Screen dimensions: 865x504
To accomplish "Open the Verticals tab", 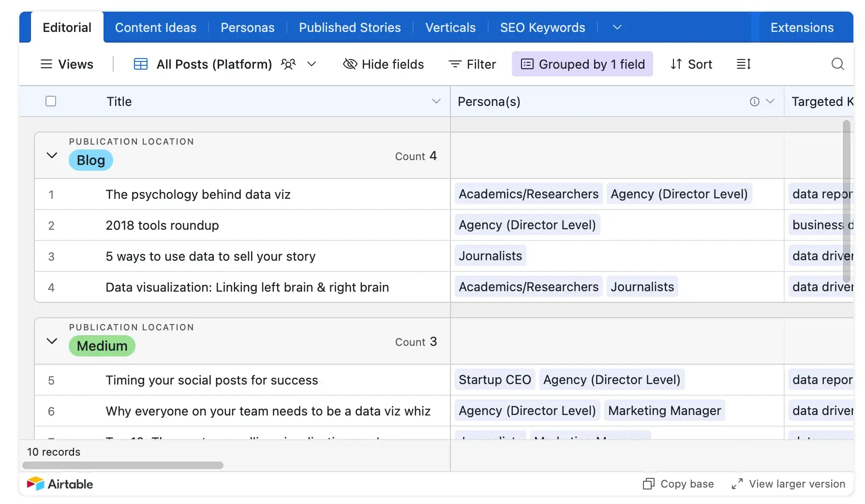I will click(450, 28).
